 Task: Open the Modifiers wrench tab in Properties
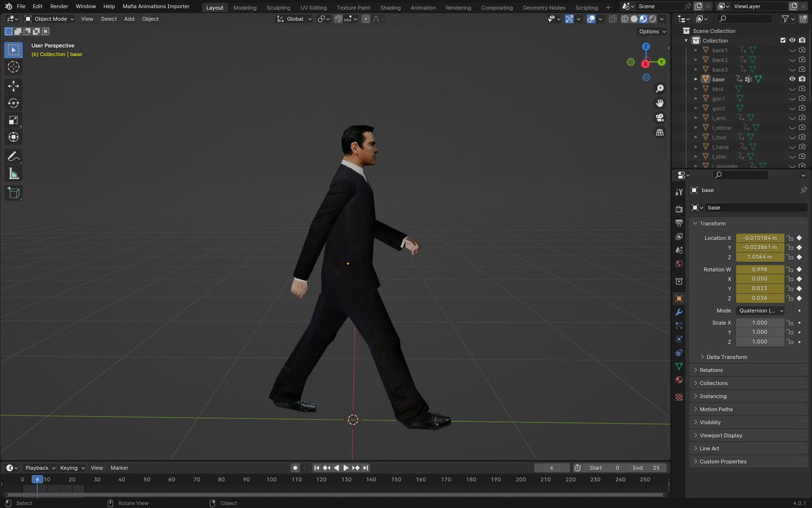(679, 312)
